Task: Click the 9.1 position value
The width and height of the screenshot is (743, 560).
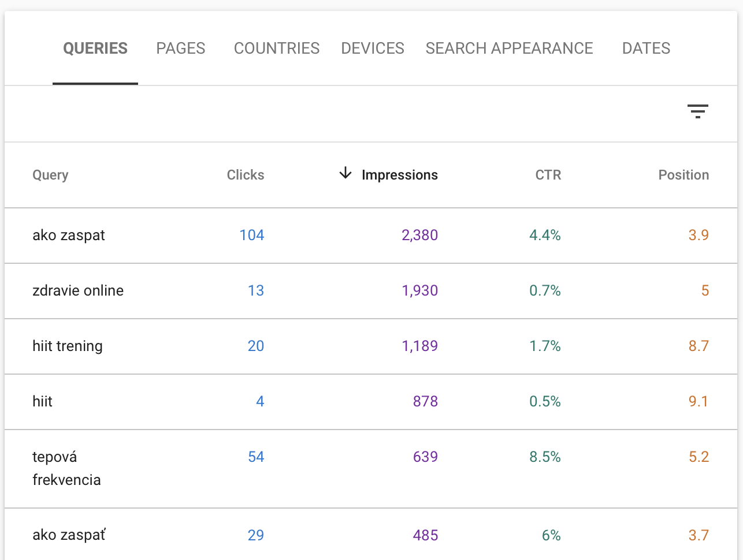Action: click(699, 401)
